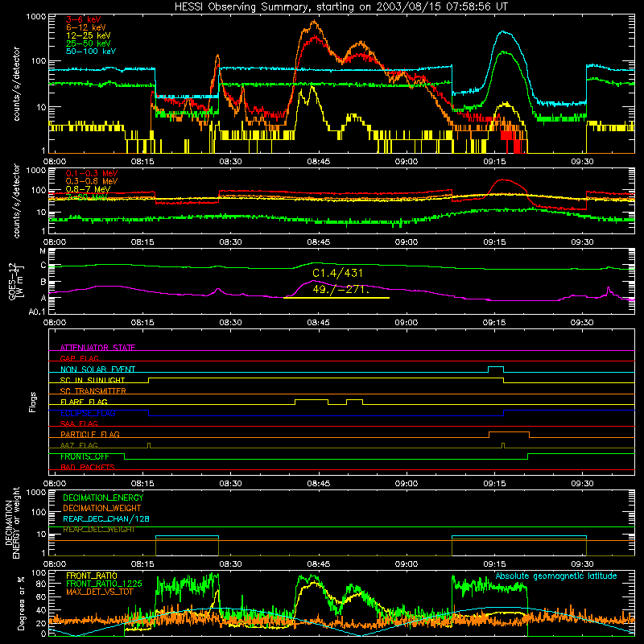Viewport: 644px width, 644px height.
Task: Click the Flags axis title
Action: pyautogui.click(x=32, y=402)
